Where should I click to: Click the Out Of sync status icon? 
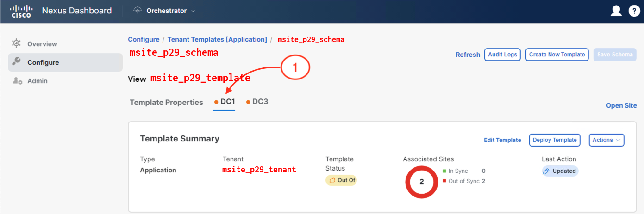pyautogui.click(x=331, y=180)
